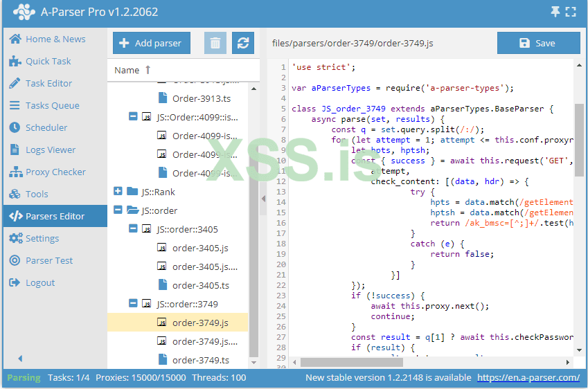
Task: Click A-Parser logo in header
Action: pos(24,12)
